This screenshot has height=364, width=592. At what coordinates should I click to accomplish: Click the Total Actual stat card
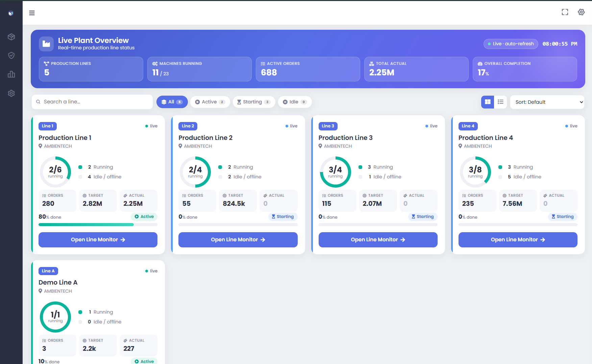coord(416,69)
